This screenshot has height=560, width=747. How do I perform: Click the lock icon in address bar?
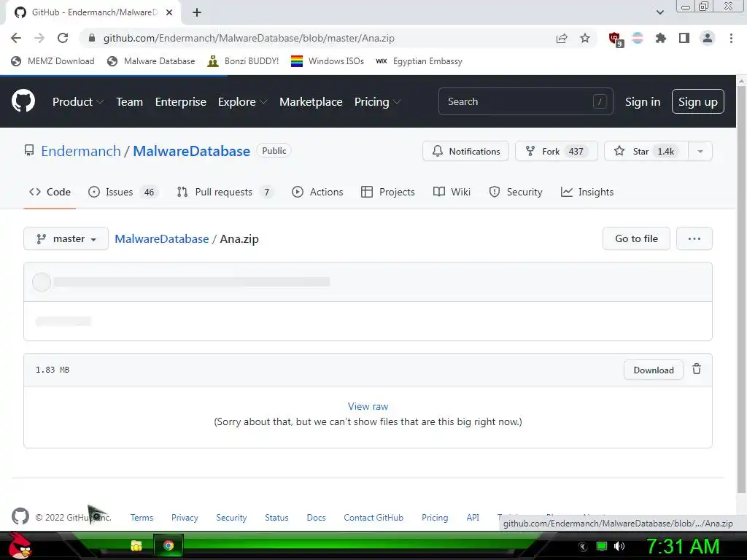click(93, 38)
